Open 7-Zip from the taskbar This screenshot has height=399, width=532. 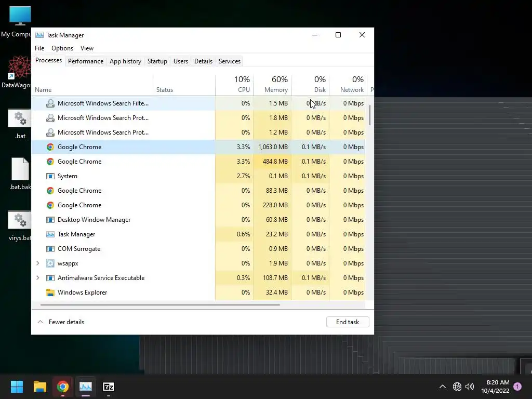tap(109, 387)
